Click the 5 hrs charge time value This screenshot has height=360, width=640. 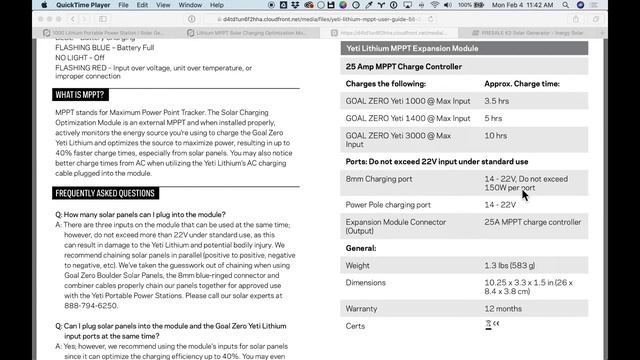(x=493, y=118)
